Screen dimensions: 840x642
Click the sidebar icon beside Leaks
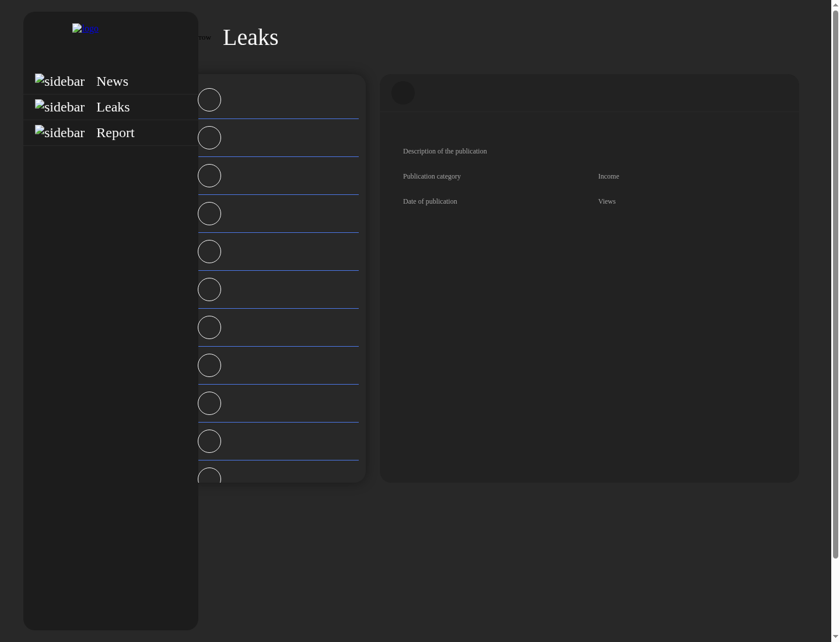tap(60, 107)
